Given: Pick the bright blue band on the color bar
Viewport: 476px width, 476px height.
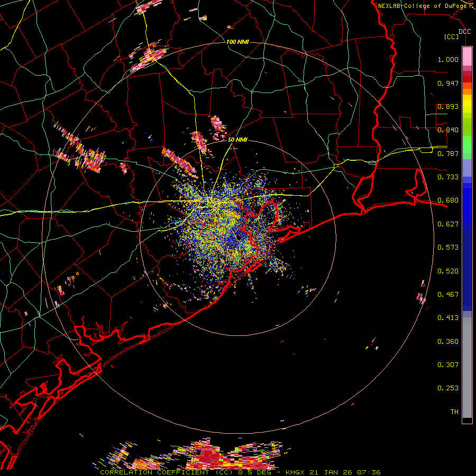Looking at the screenshot, I should tap(467, 206).
